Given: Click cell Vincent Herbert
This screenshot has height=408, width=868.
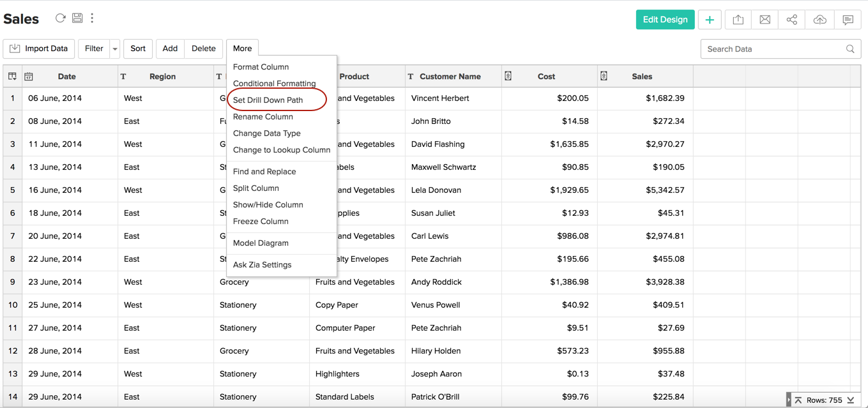Looking at the screenshot, I should click(x=453, y=98).
